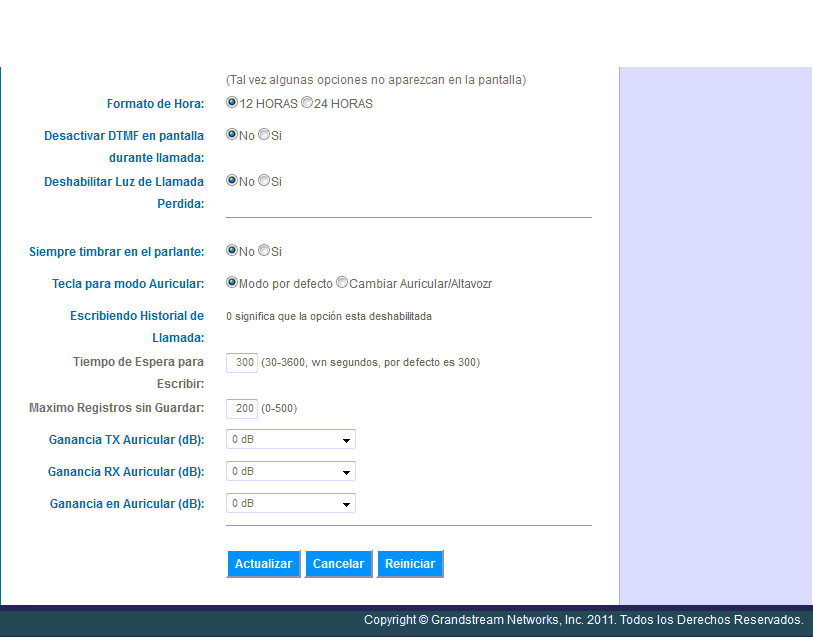Click the Grandstream Networks copyright footer text
Image resolution: width=813 pixels, height=637 pixels.
583,620
